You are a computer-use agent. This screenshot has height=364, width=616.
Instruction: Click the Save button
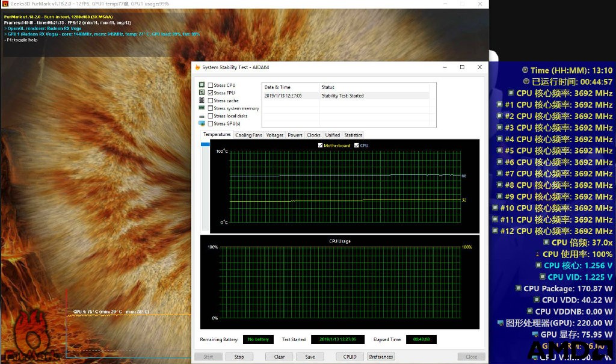click(x=310, y=357)
